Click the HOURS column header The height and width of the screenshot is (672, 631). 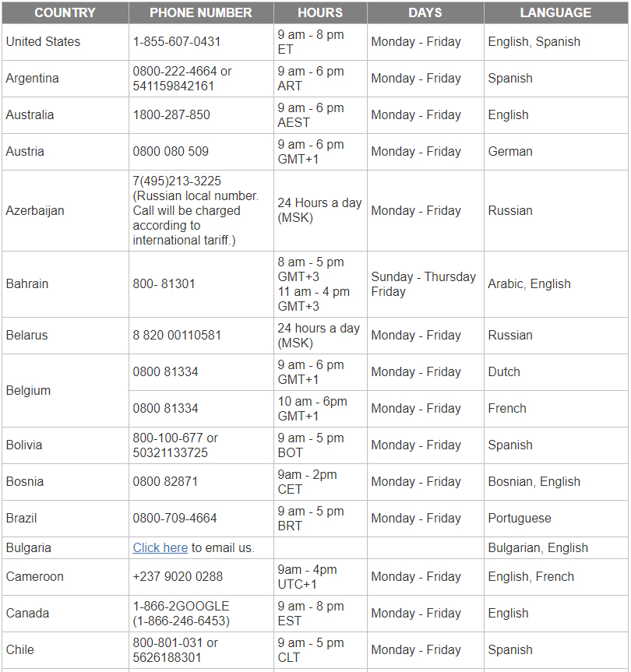[x=319, y=12]
